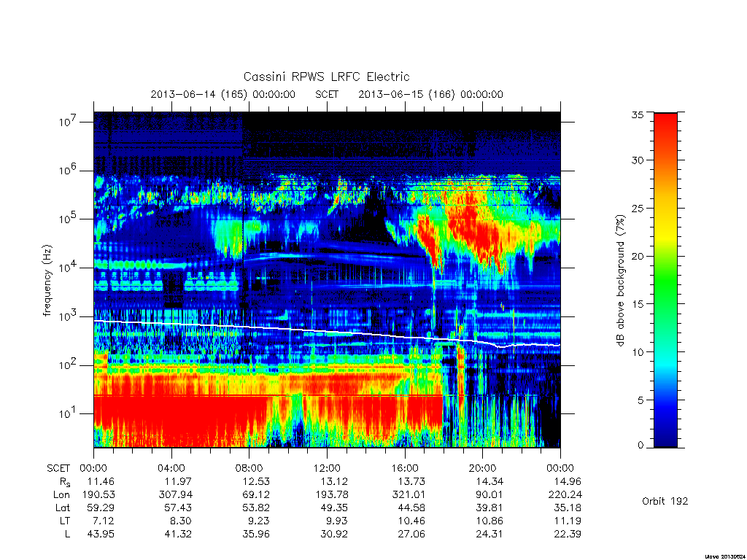Click colorbar tick value 15

click(x=638, y=303)
